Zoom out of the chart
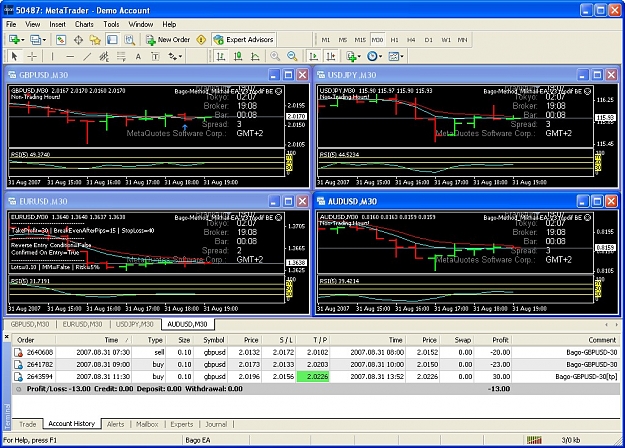The image size is (625, 448). (292, 57)
